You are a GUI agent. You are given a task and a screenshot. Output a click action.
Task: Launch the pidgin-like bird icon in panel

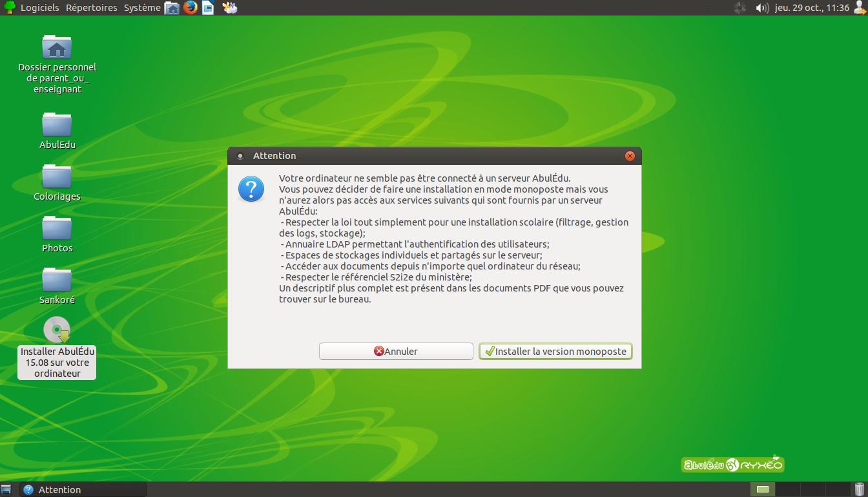coord(229,8)
